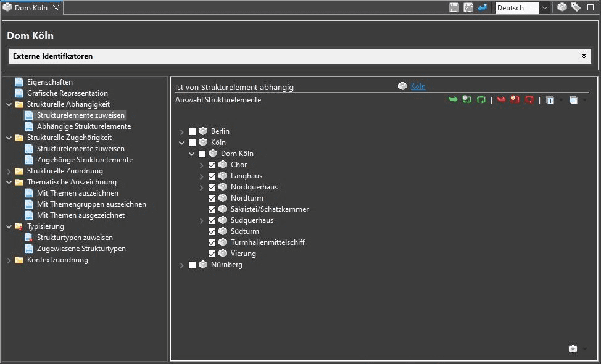The image size is (601, 364).
Task: Click the Save floppy disk icon
Action: (454, 7)
